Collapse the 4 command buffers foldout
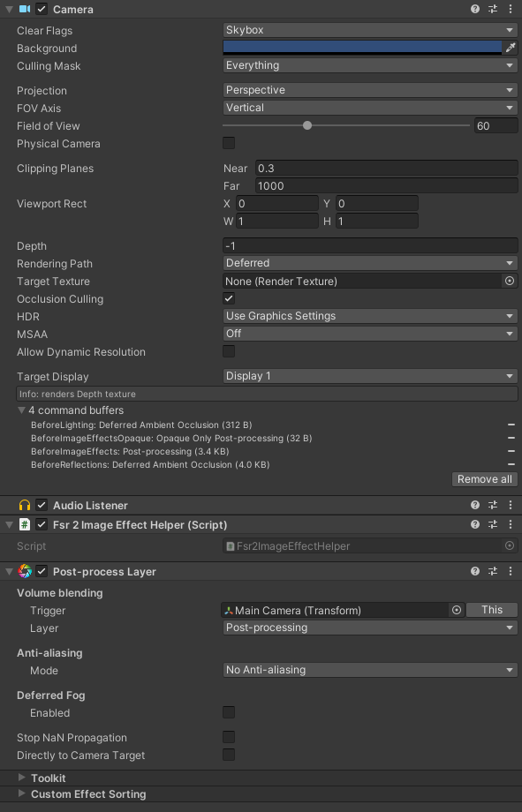 click(x=21, y=410)
